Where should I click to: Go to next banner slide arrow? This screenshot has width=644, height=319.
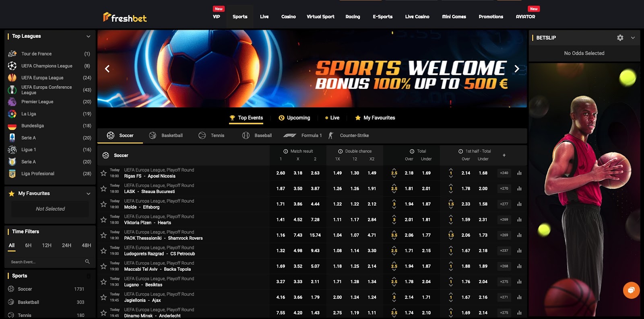tap(517, 69)
